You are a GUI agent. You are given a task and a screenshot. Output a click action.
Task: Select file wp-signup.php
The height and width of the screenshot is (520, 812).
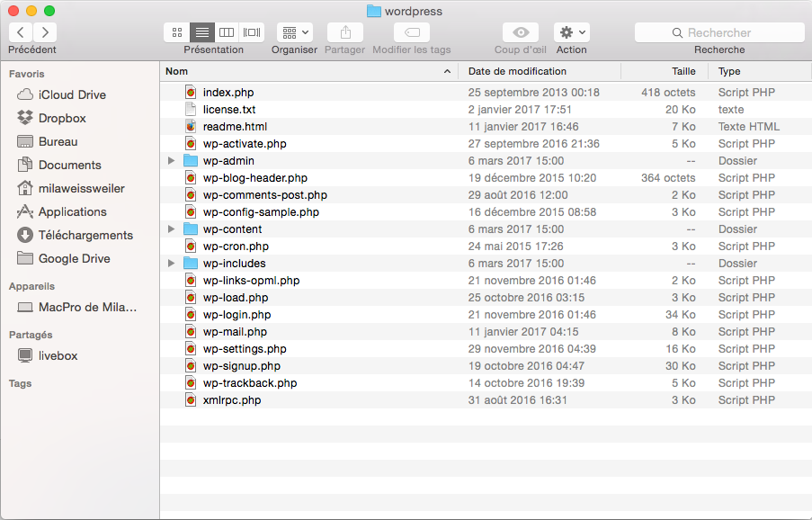click(x=241, y=365)
